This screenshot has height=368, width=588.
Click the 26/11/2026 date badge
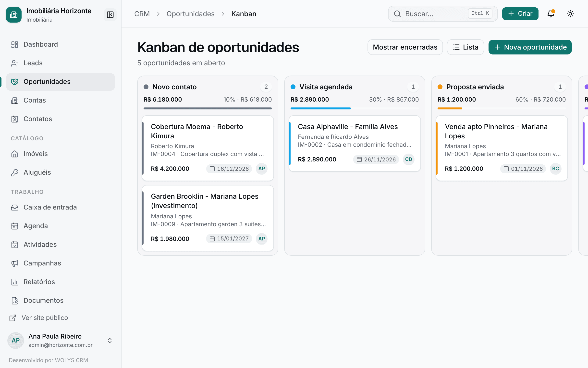[376, 159]
